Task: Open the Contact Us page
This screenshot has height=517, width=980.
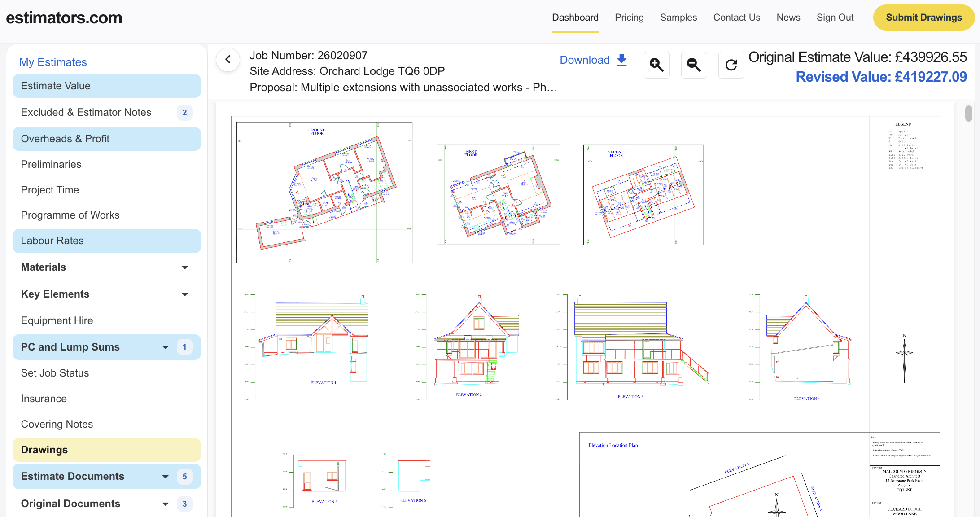Action: tap(736, 18)
